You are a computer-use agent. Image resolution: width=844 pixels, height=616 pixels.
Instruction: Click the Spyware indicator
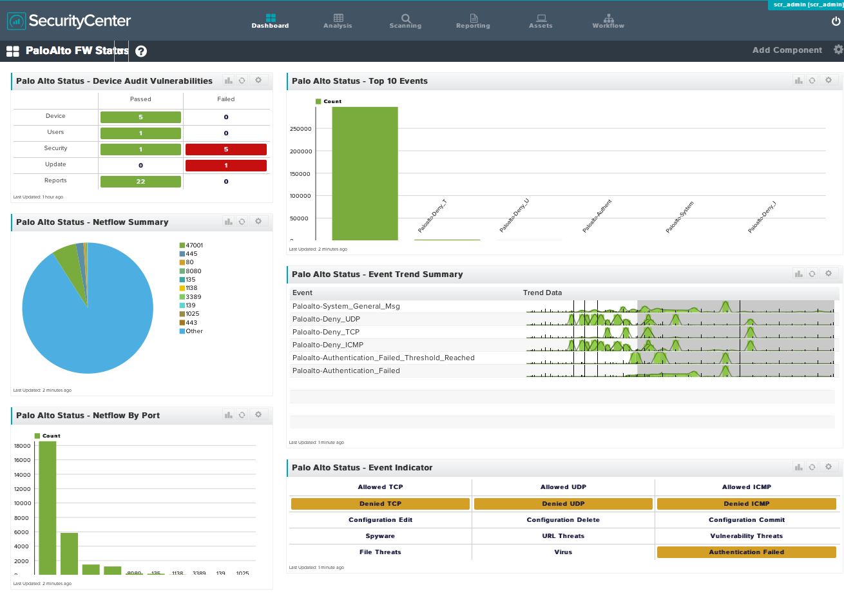[380, 536]
